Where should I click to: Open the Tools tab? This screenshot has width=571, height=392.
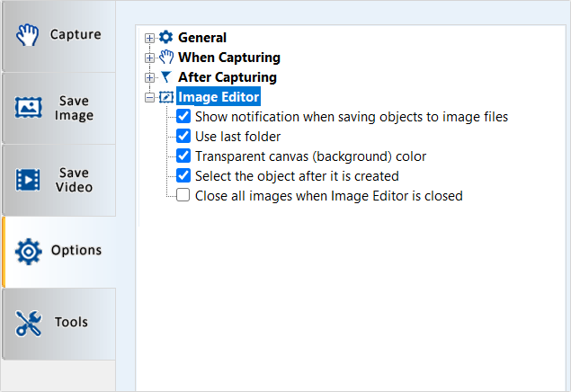58,323
